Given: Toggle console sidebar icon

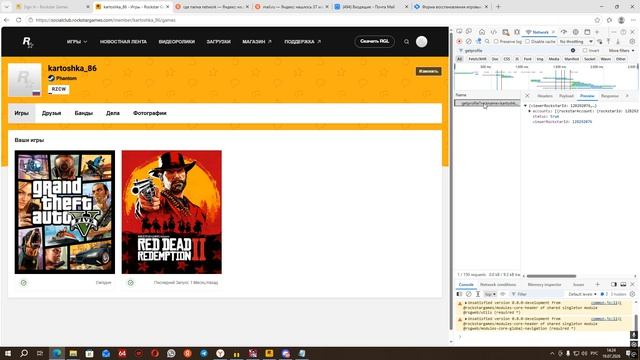Looking at the screenshot, I should 460,294.
